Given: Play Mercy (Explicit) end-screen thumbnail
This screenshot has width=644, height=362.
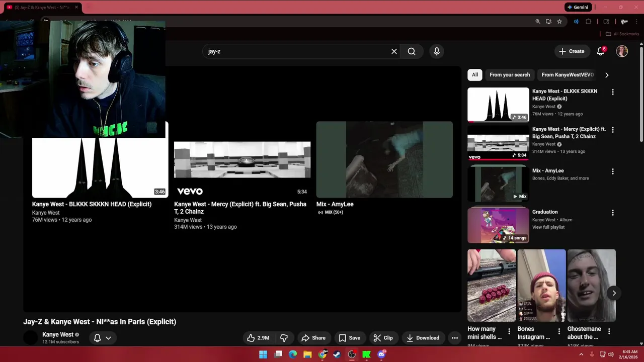Looking at the screenshot, I should pos(242,159).
